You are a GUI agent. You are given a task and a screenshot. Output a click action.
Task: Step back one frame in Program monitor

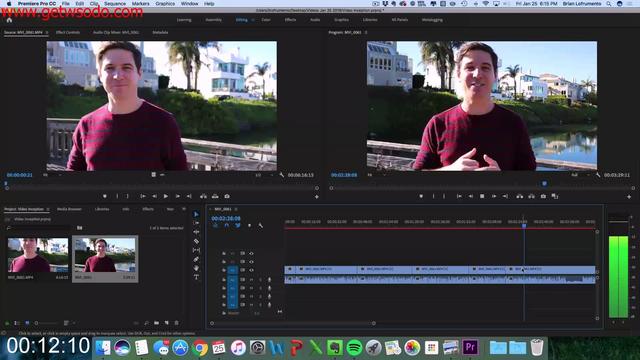point(471,196)
